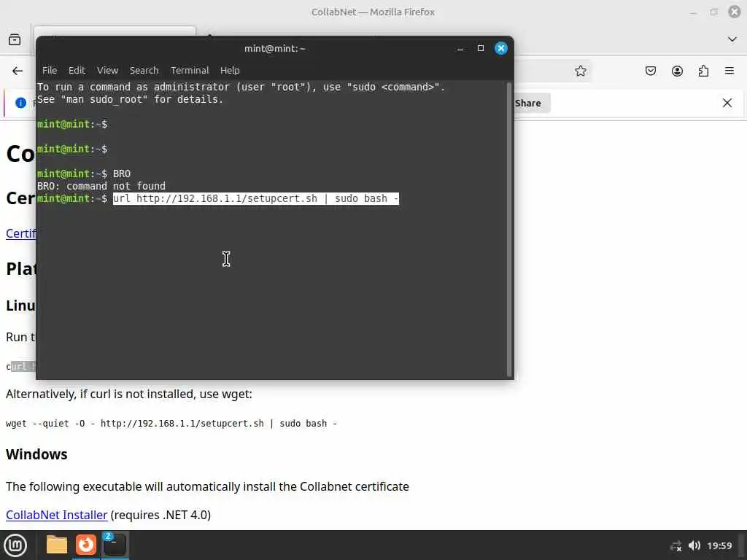Click the wget command line text
Viewport: 747px width, 560px height.
pos(171,424)
